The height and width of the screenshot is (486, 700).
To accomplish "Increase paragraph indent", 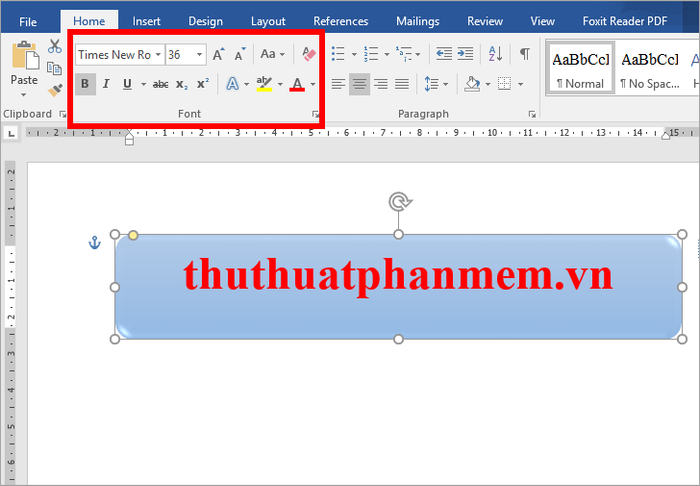I will point(465,54).
